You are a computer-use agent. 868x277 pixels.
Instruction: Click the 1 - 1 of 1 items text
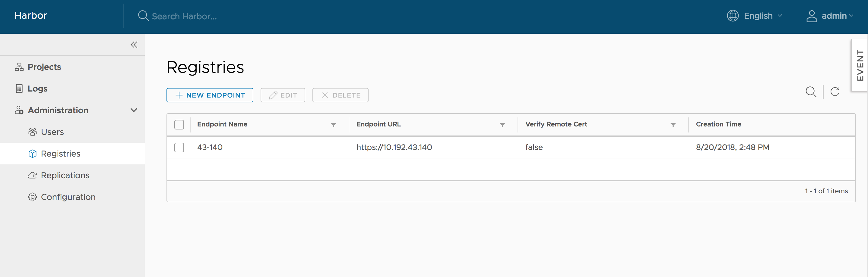pos(826,191)
